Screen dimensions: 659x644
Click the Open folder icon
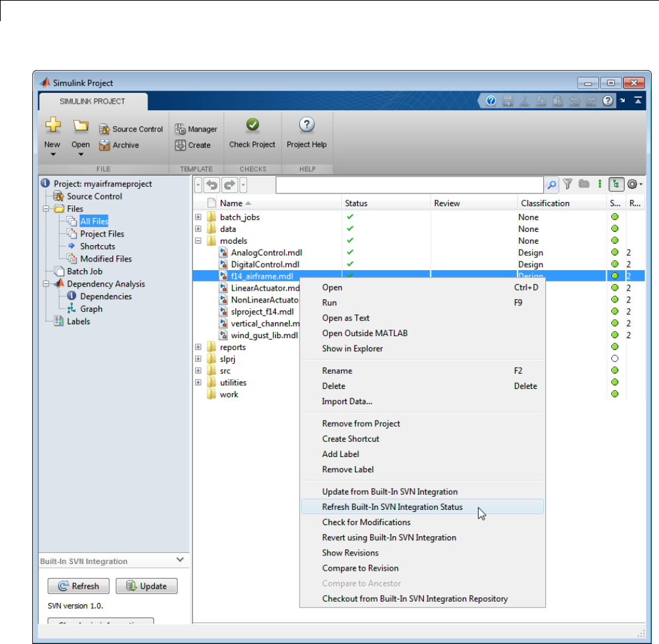pyautogui.click(x=81, y=125)
